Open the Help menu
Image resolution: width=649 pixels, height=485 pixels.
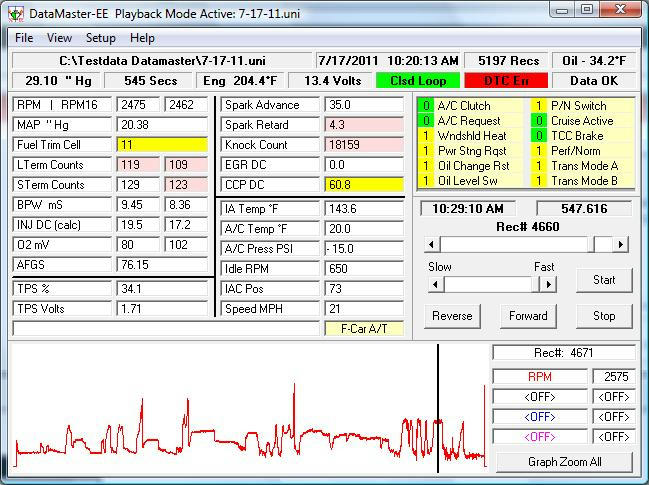[142, 38]
